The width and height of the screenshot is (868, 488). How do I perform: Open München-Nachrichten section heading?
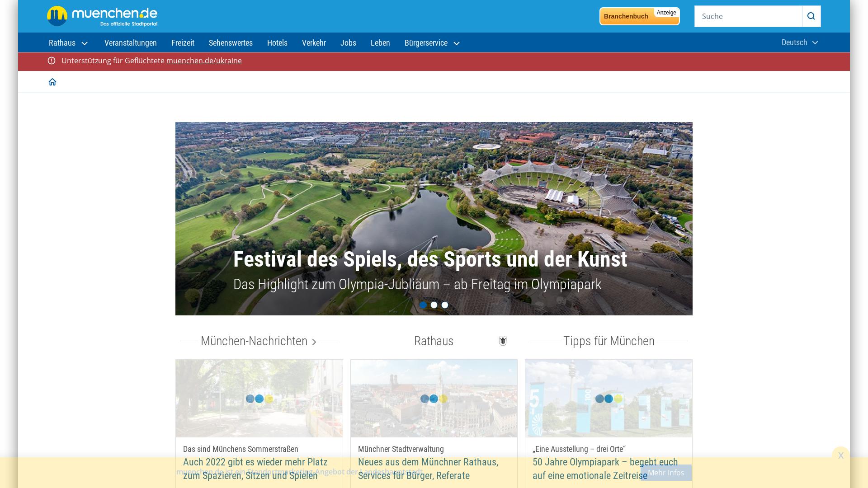[x=254, y=341]
